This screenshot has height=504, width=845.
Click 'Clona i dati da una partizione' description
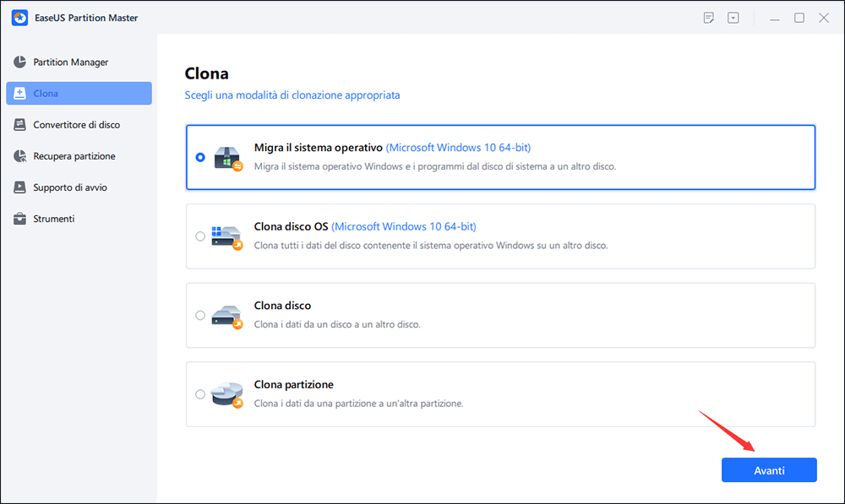tap(359, 404)
